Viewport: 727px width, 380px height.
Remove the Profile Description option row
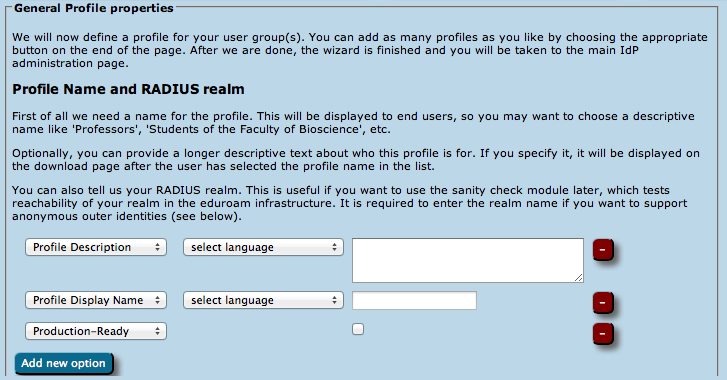(603, 249)
